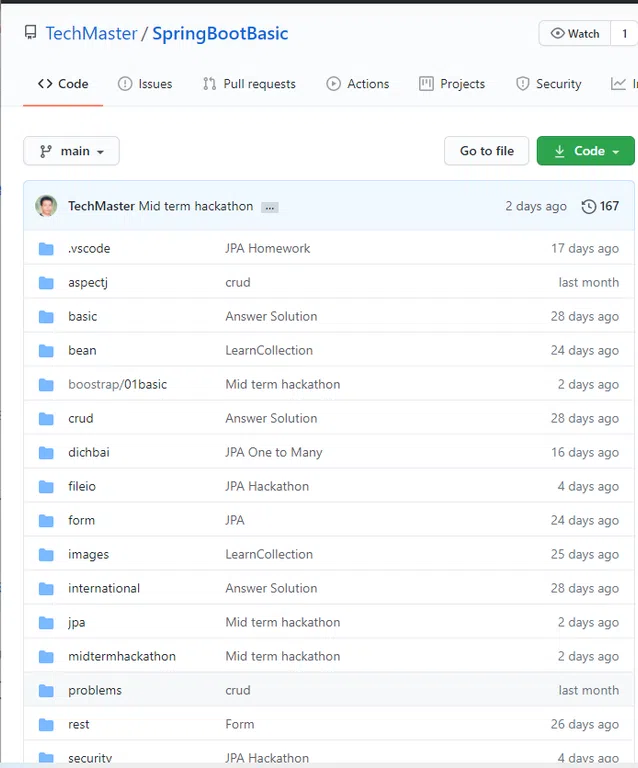This screenshot has width=638, height=768.
Task: Open the bean folder
Action: pyautogui.click(x=82, y=351)
